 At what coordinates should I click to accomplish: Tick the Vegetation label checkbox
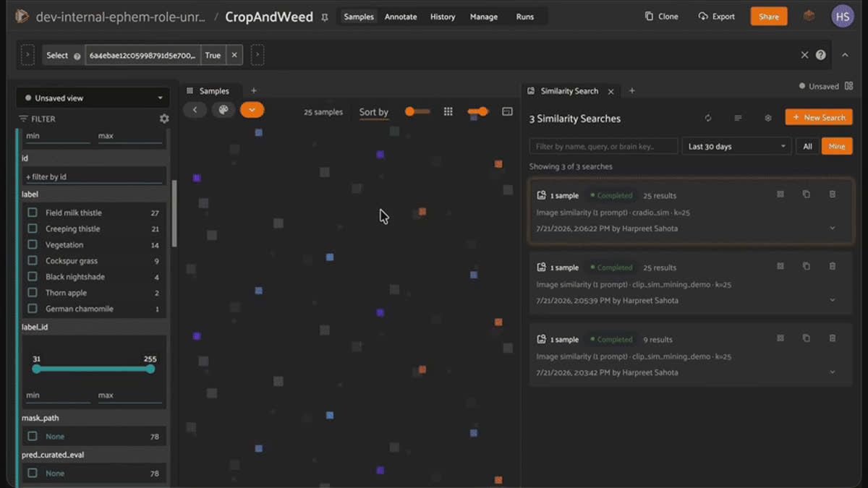[33, 244]
